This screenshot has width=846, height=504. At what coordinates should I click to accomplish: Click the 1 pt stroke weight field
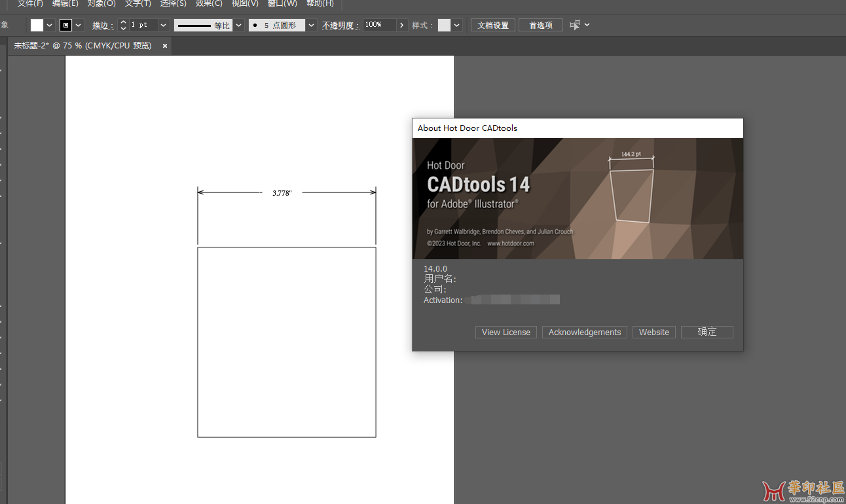click(143, 25)
